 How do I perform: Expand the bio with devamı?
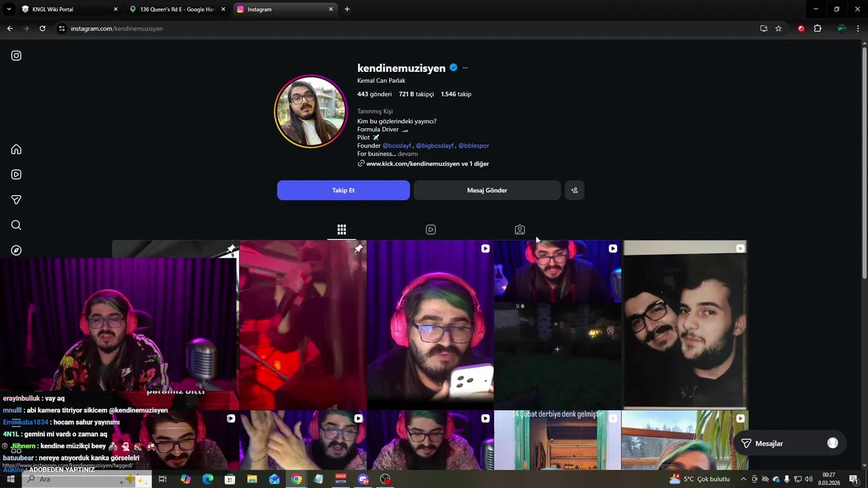tap(408, 154)
